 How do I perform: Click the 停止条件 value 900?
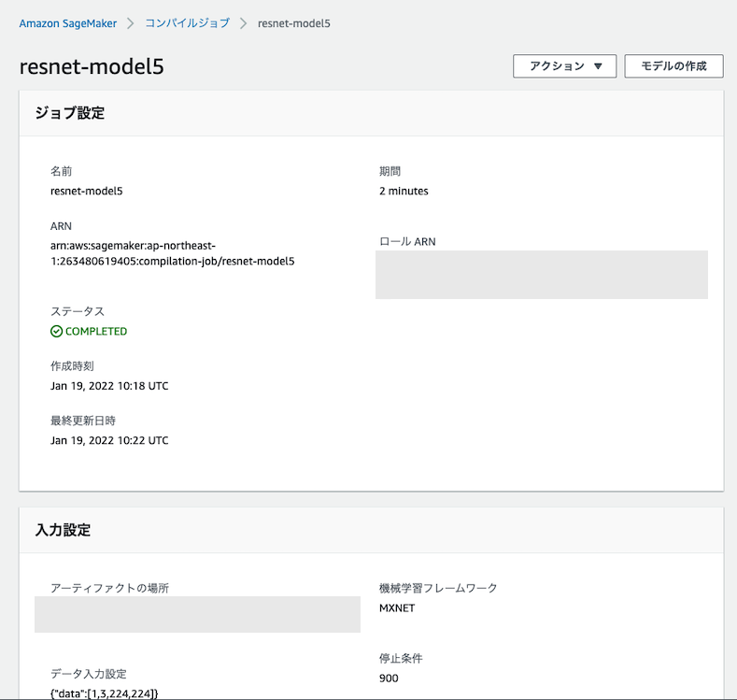[389, 678]
